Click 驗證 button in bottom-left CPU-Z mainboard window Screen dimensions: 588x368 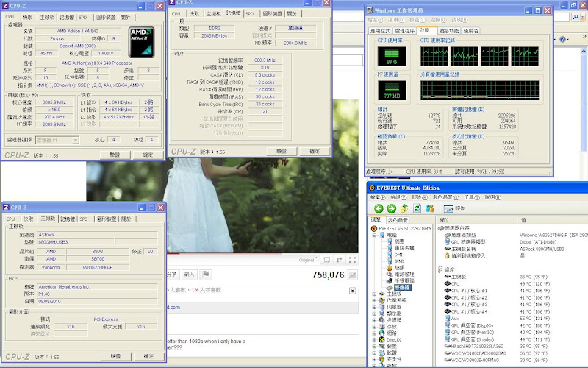pos(116,356)
